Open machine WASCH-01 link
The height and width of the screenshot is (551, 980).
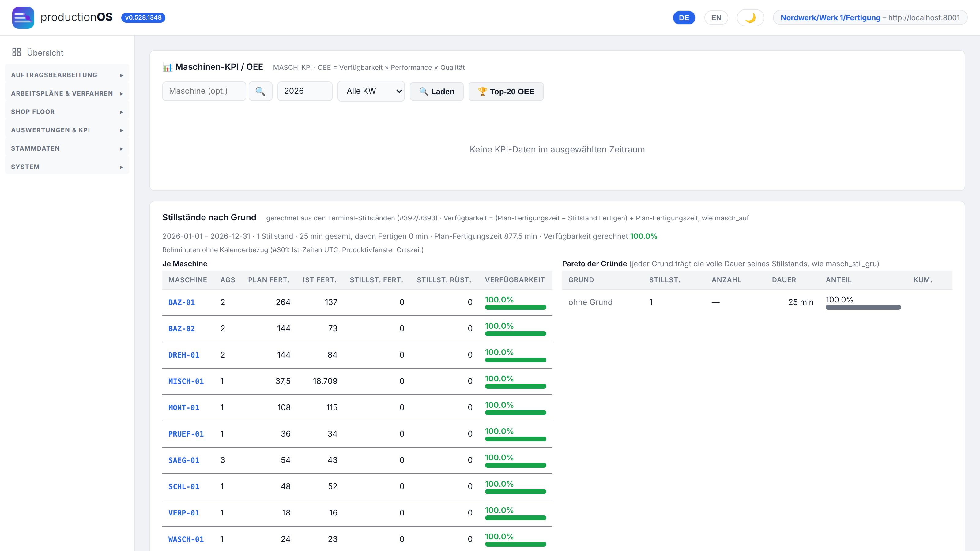[186, 539]
